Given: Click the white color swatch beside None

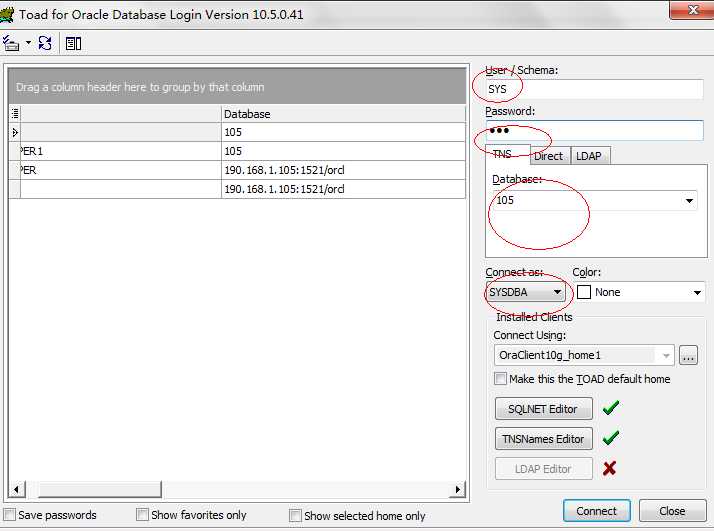Looking at the screenshot, I should (584, 292).
